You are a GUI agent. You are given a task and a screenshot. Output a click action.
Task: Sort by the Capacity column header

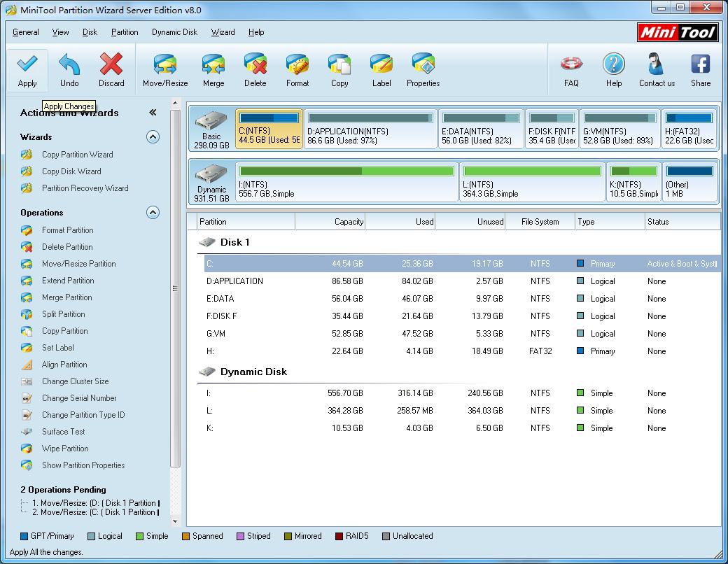coord(330,222)
